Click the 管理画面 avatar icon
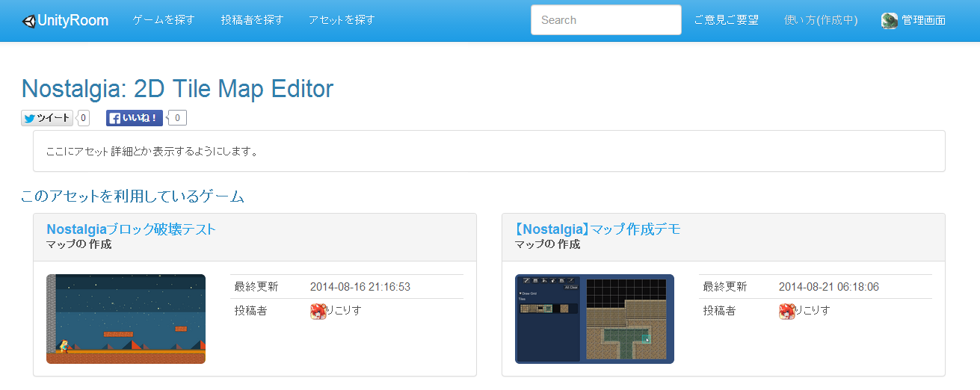 (890, 21)
